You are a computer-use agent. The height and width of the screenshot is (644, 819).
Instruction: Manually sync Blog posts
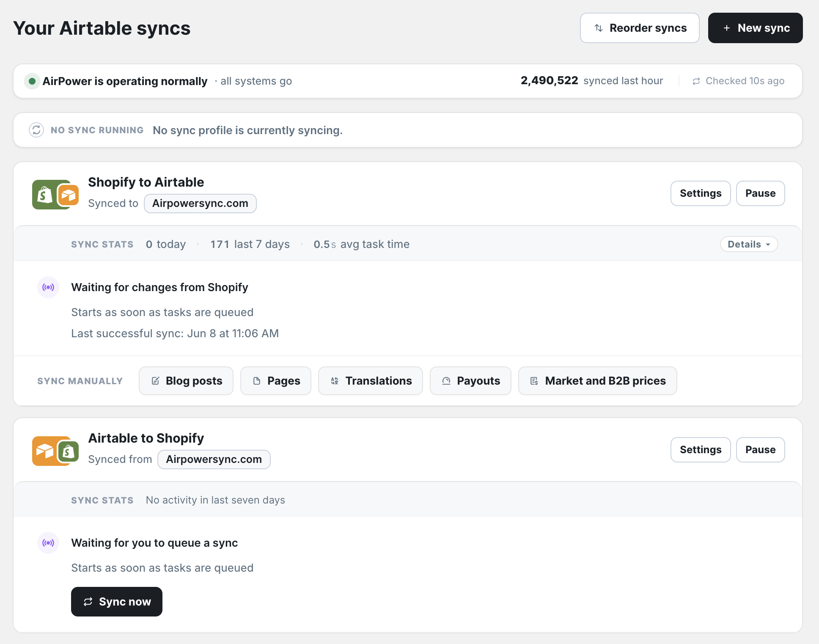click(186, 381)
